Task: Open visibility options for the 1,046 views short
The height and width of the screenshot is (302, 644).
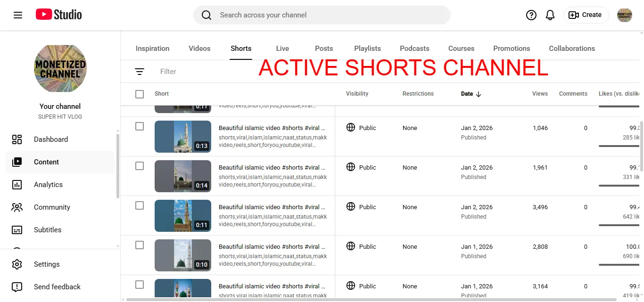Action: [x=361, y=128]
